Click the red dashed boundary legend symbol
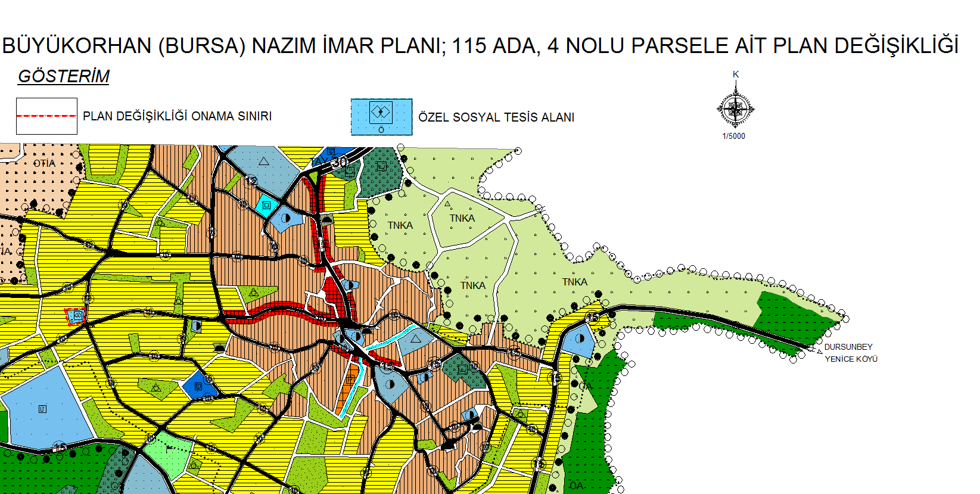Image resolution: width=980 pixels, height=494 pixels. point(46,116)
